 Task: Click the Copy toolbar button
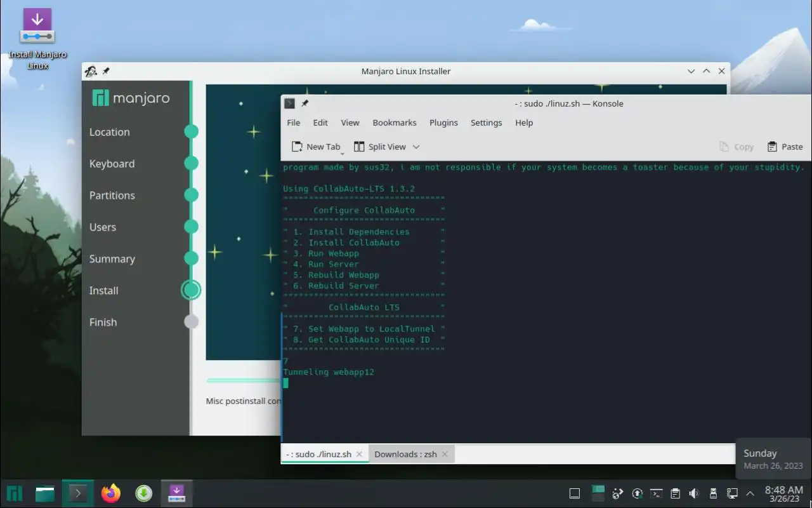pos(737,147)
